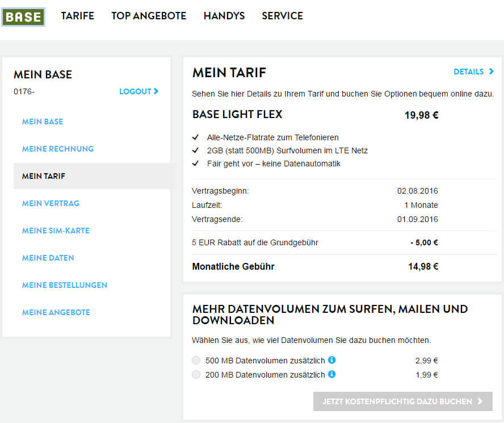This screenshot has width=504, height=423.
Task: Click Fair geht vor – keine Datenautomatik
Action: coord(274,164)
